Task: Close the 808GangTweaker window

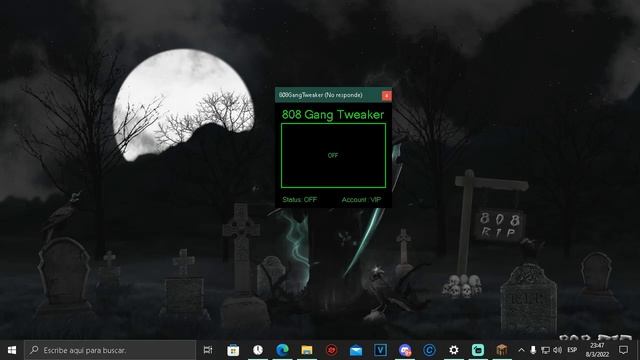Action: coord(386,96)
